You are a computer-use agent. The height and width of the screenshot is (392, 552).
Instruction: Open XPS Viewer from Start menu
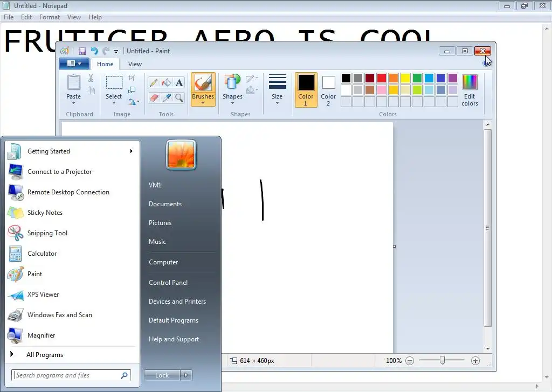72,295
